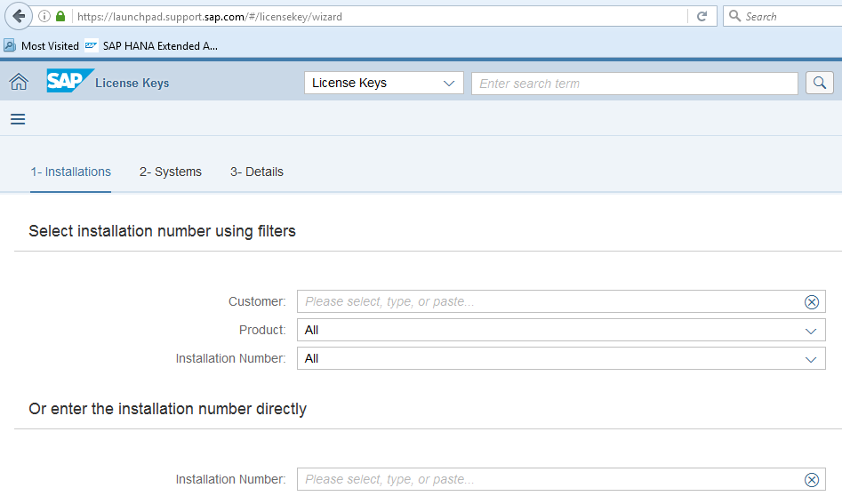Expand the License Keys category dropdown
The width and height of the screenshot is (842, 504).
tap(383, 83)
